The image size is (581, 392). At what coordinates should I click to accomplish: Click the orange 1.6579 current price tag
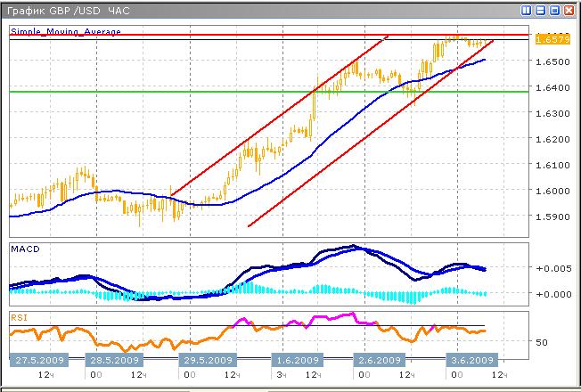click(x=553, y=40)
